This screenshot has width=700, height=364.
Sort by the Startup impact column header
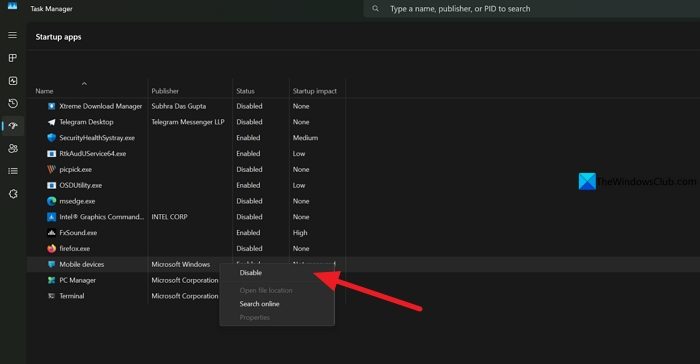[x=315, y=91]
